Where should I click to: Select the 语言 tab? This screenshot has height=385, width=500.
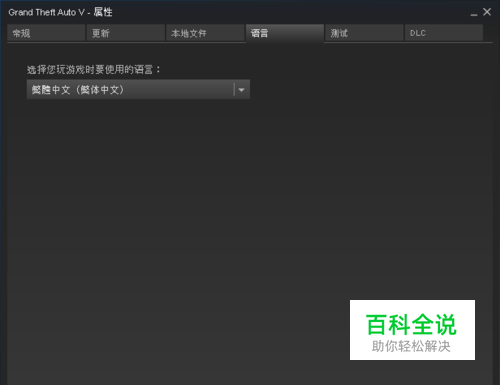tap(285, 33)
